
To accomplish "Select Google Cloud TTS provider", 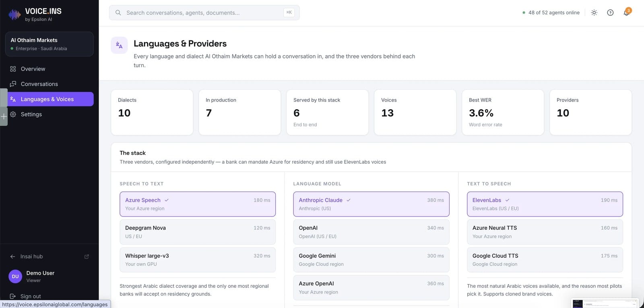I will pos(545,260).
